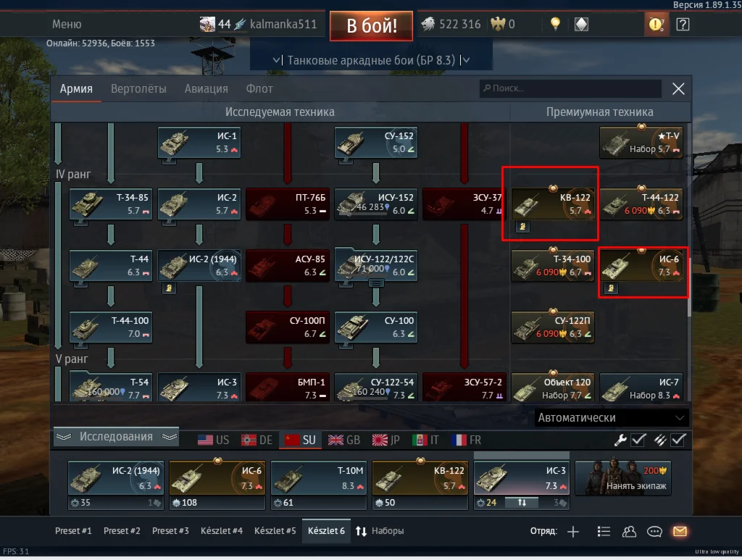The height and width of the screenshot is (560, 742).
Task: Select the ПТ-76Б locked vehicle
Action: tap(288, 204)
